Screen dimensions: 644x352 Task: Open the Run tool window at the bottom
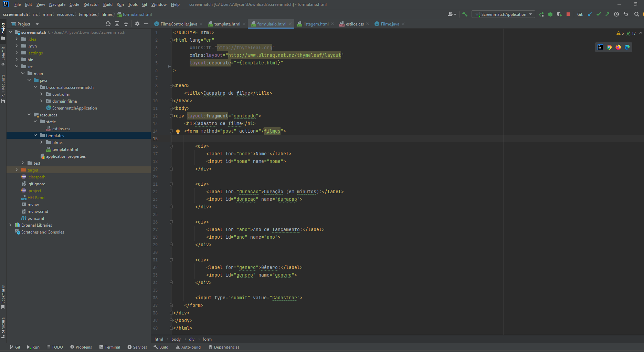[x=33, y=347]
